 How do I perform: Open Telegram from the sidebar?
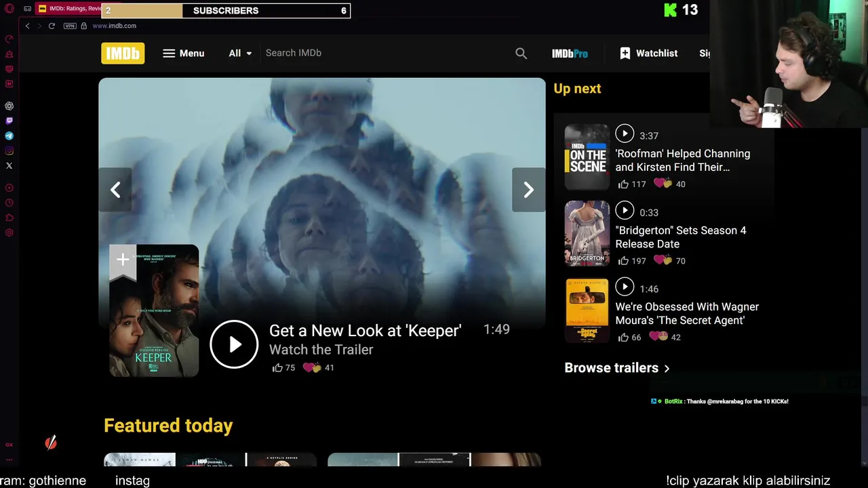[x=9, y=136]
